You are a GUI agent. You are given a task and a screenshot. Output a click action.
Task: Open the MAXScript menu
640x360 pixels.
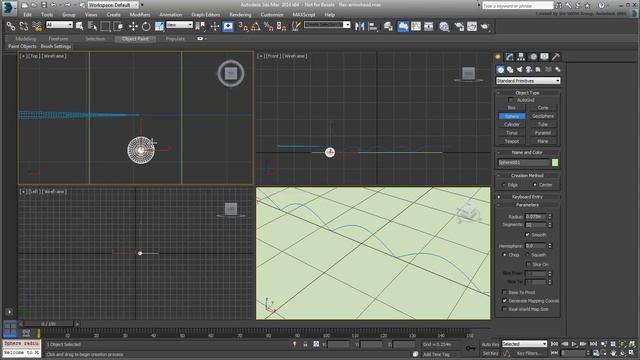point(304,15)
